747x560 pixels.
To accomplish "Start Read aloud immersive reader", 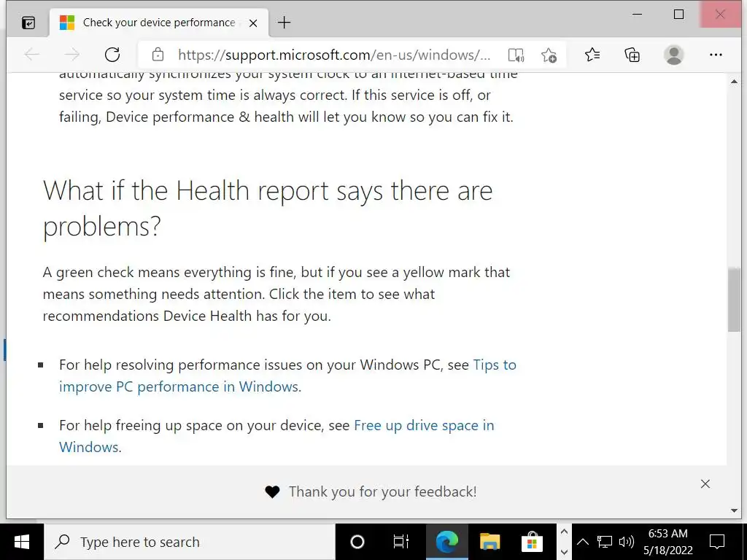I will (516, 55).
